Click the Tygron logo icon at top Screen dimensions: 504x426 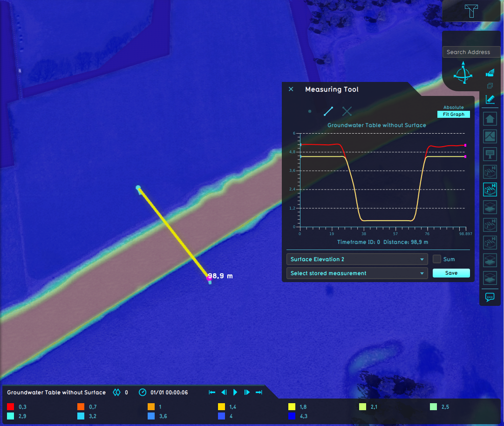point(471,11)
